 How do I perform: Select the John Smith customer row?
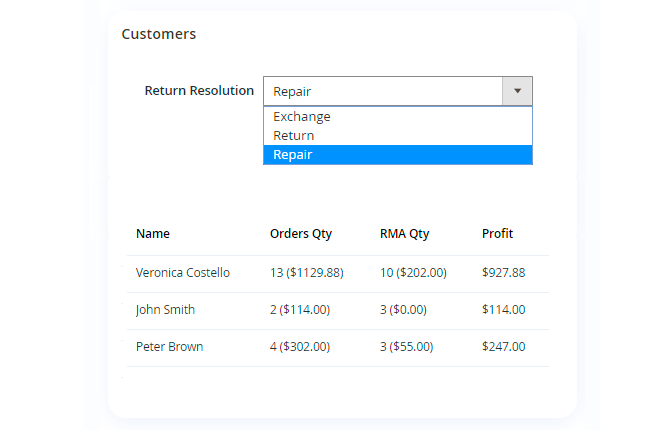coord(166,310)
